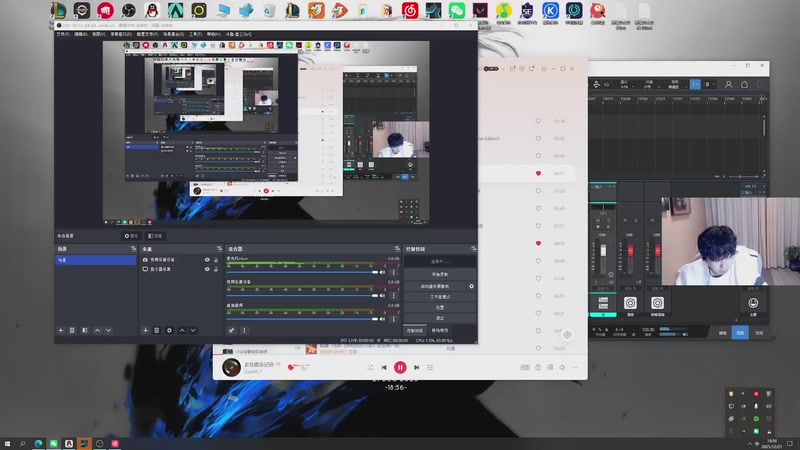Open volume control in music player bar
Screen dimensions: 800x450
[562, 367]
